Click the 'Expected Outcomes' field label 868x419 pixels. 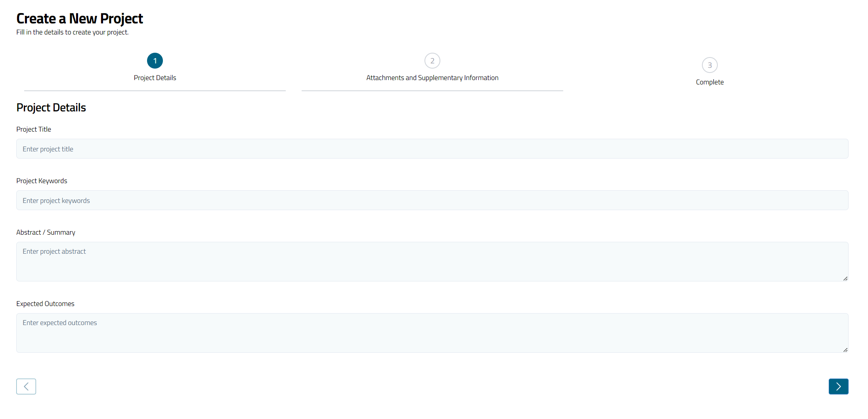click(45, 304)
